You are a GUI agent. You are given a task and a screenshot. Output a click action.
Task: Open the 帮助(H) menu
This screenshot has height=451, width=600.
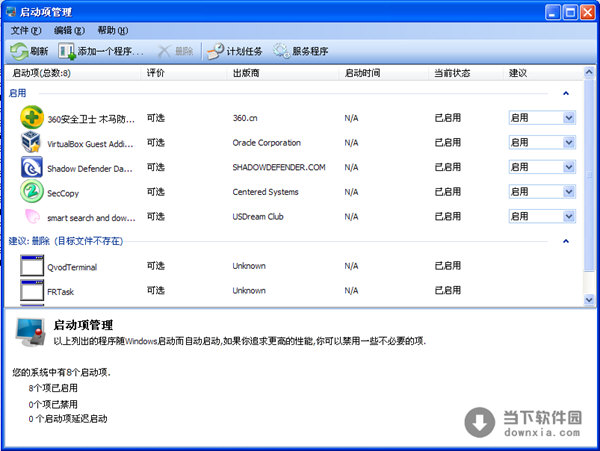[113, 30]
